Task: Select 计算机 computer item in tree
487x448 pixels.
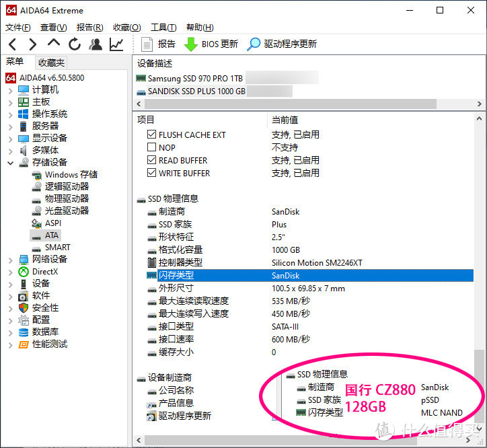Action: point(38,89)
